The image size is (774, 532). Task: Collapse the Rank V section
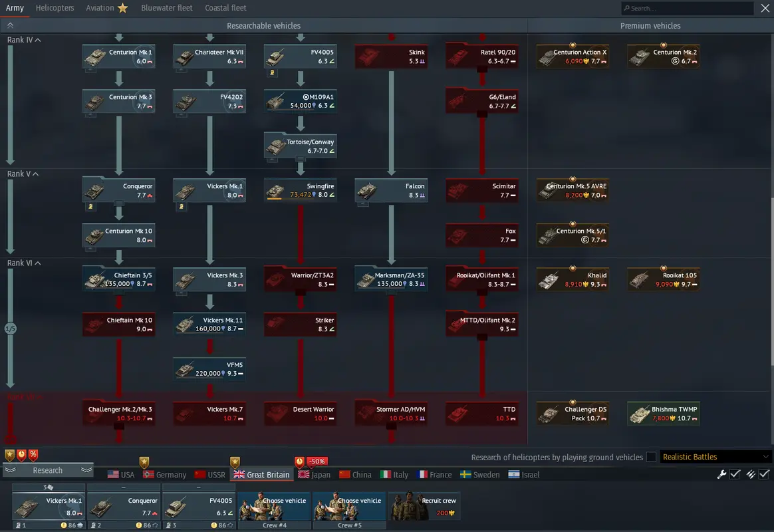37,174
